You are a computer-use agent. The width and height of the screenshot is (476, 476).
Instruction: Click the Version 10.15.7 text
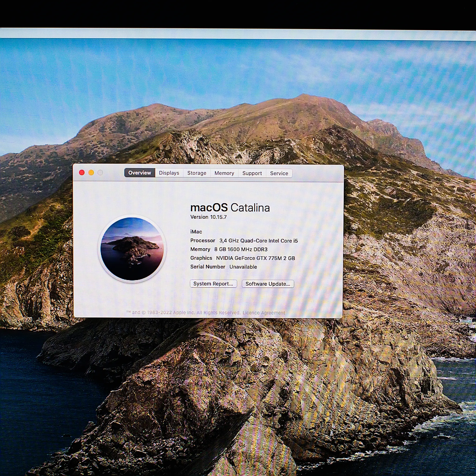click(208, 217)
